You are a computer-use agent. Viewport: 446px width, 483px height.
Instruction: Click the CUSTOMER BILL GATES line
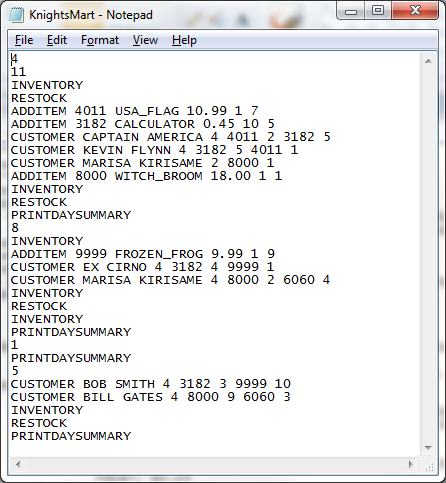tap(151, 397)
